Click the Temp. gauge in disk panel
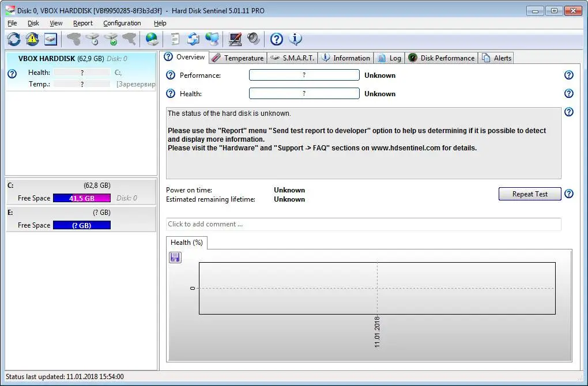 82,84
